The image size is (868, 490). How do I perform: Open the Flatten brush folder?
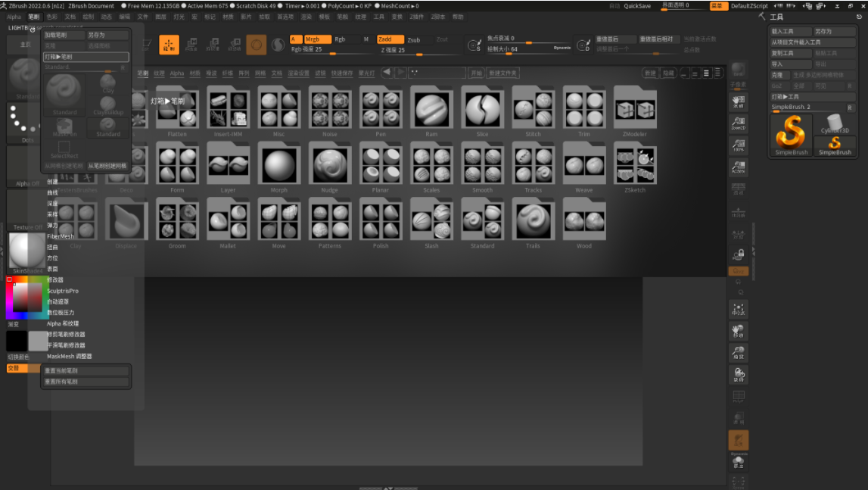click(176, 111)
